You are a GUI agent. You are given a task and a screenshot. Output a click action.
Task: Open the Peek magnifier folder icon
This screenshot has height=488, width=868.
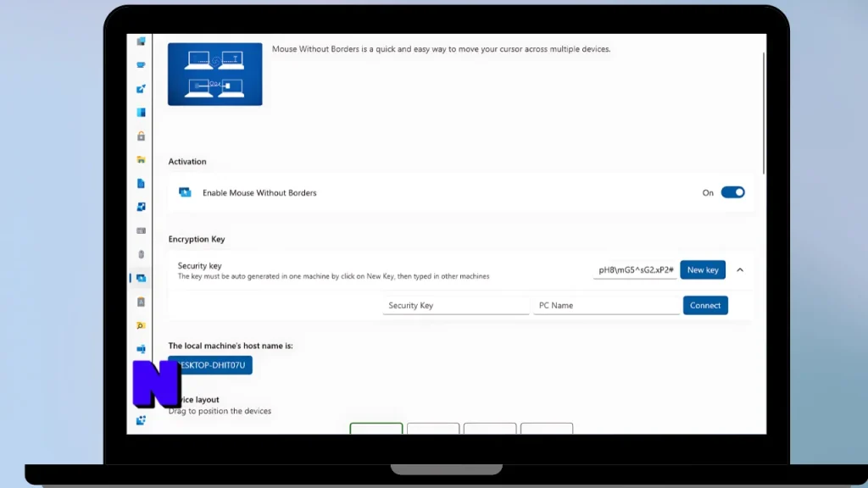(x=142, y=326)
